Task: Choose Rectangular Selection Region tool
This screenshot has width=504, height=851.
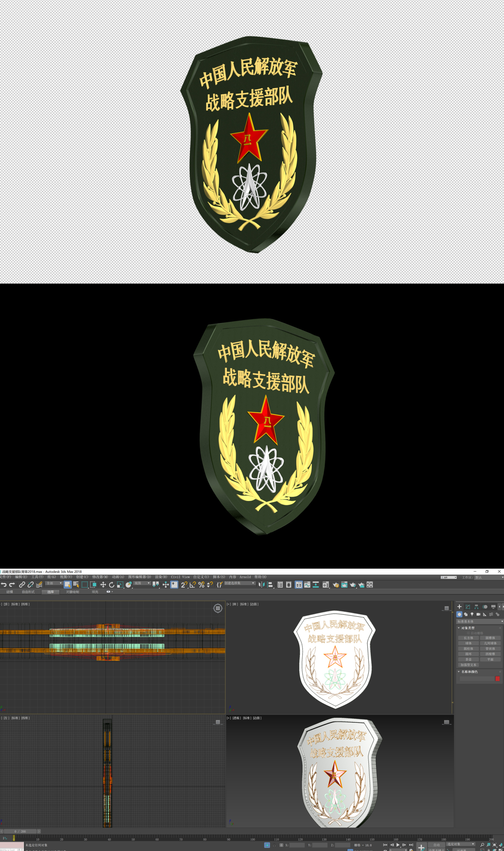Action: click(x=85, y=584)
